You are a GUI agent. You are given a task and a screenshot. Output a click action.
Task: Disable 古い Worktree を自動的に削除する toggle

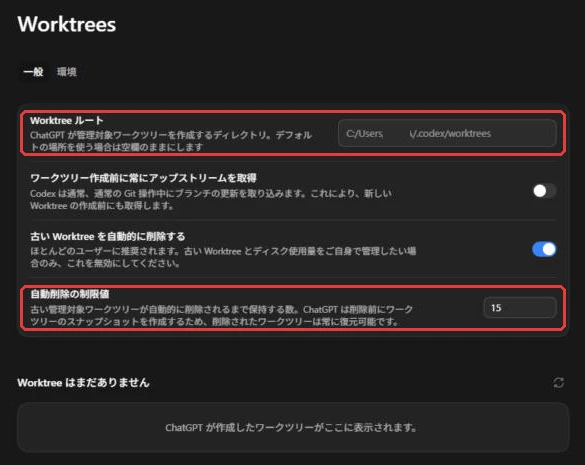(x=544, y=249)
